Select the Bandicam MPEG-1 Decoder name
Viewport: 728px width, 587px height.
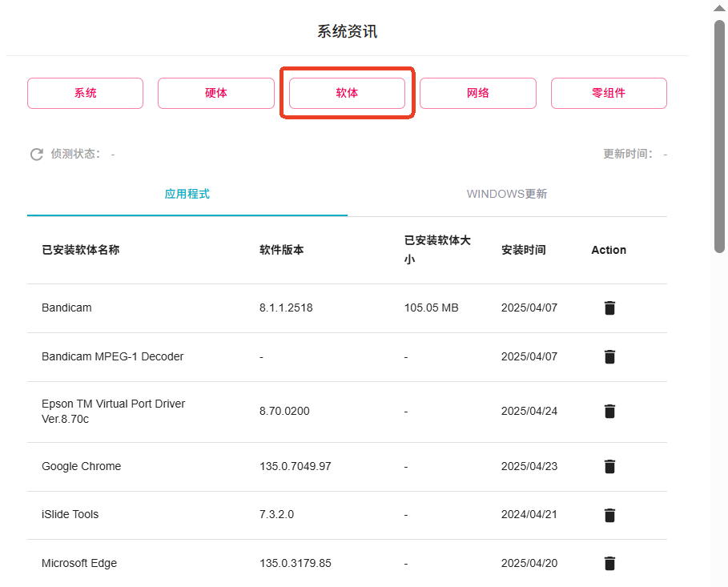tap(112, 356)
